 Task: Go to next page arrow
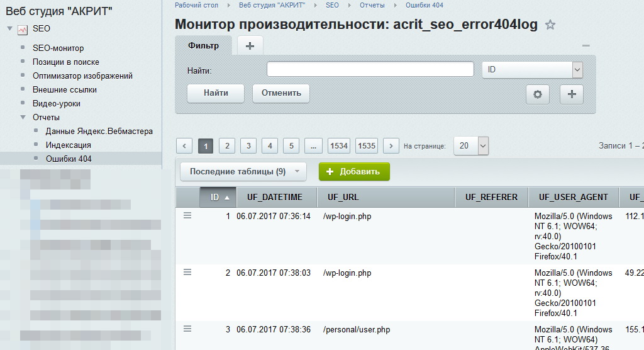[391, 146]
